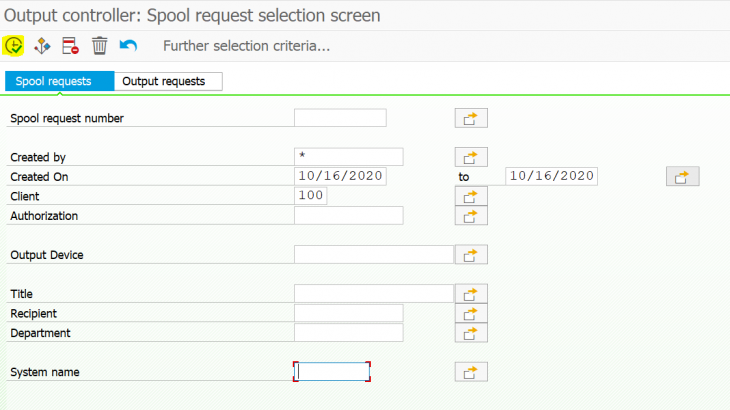Click the Get Variant icon
This screenshot has height=410, width=730.
tap(42, 46)
